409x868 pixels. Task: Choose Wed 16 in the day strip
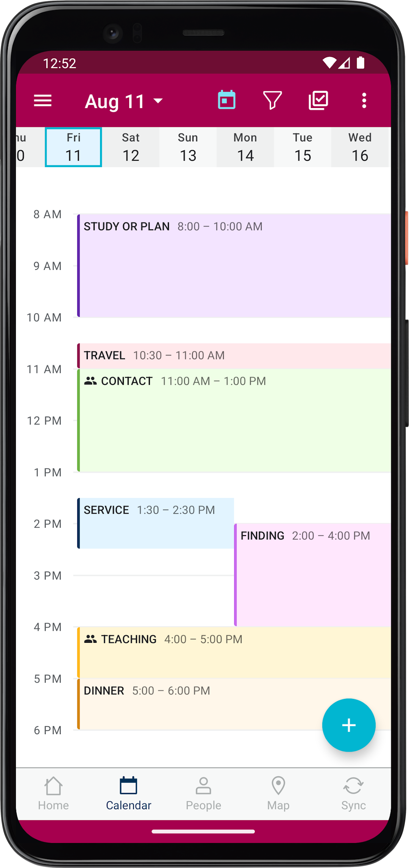pos(360,147)
